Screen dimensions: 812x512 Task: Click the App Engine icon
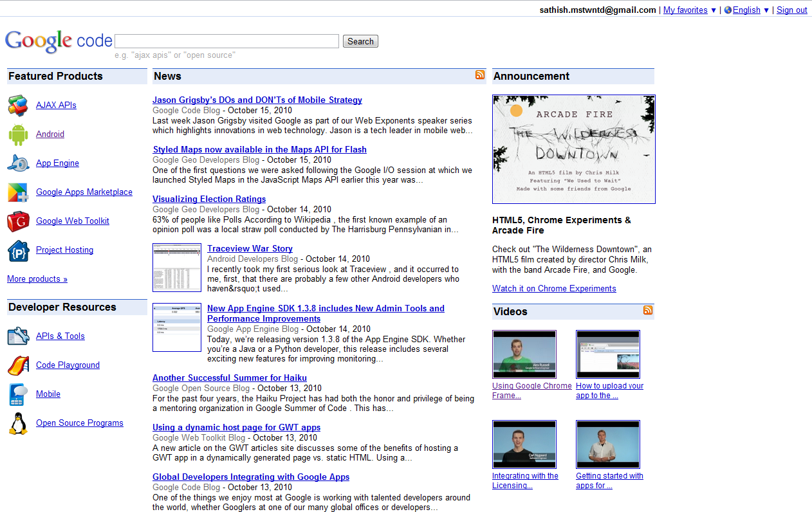tap(18, 163)
